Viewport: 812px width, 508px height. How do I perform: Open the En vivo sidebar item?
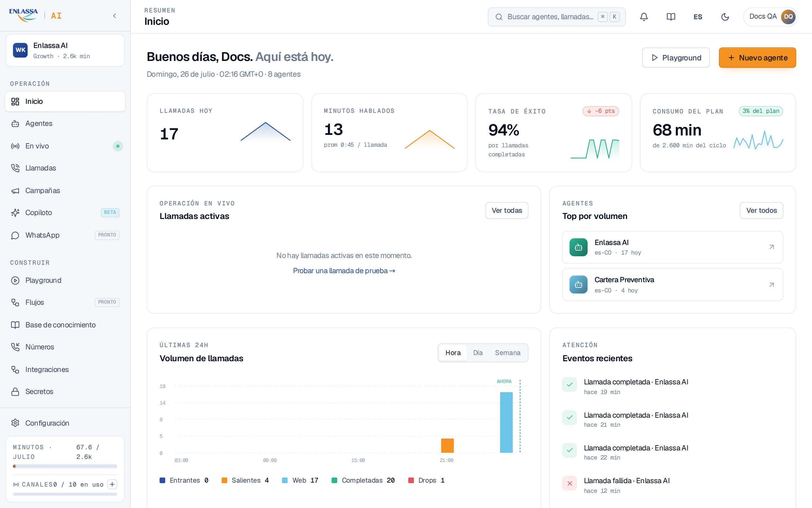pyautogui.click(x=65, y=146)
